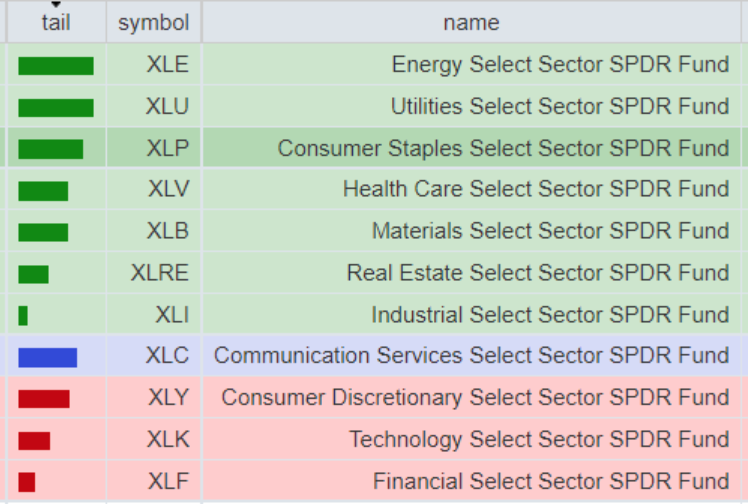Select Financial Select Sector SPDR Fund name

pyautogui.click(x=551, y=482)
